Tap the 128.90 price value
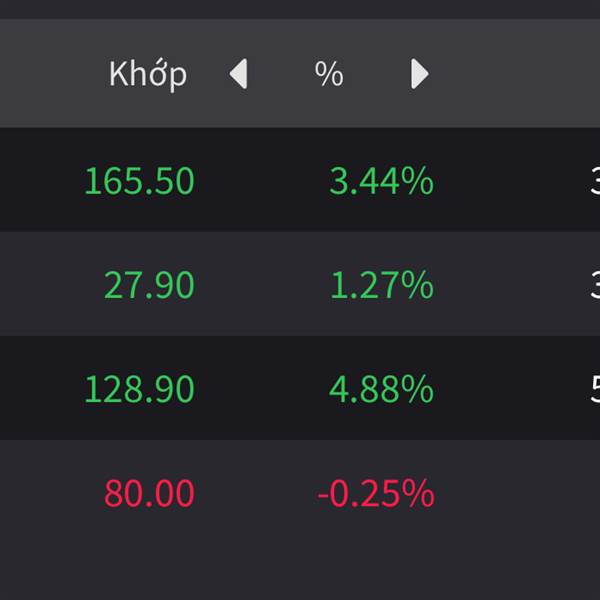The height and width of the screenshot is (600, 600). pyautogui.click(x=139, y=389)
